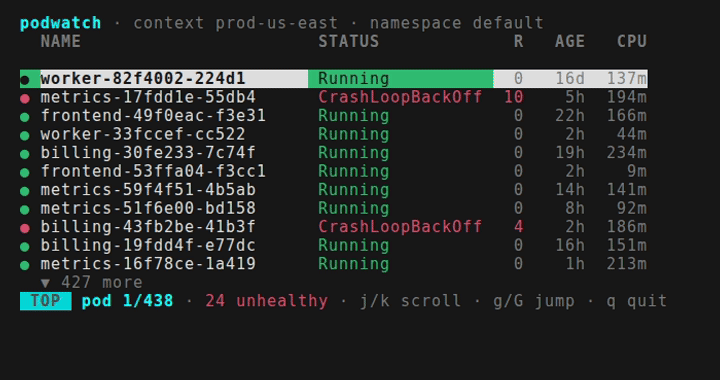
Task: Select pod metrics-17fdd1e-55db4
Action: [x=334, y=97]
